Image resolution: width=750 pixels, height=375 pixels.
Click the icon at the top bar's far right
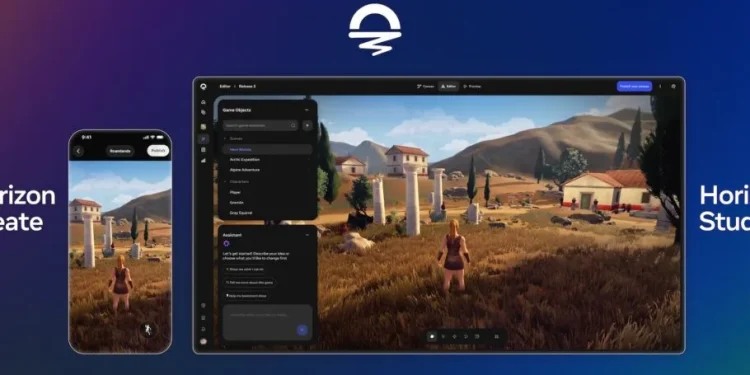[x=673, y=87]
